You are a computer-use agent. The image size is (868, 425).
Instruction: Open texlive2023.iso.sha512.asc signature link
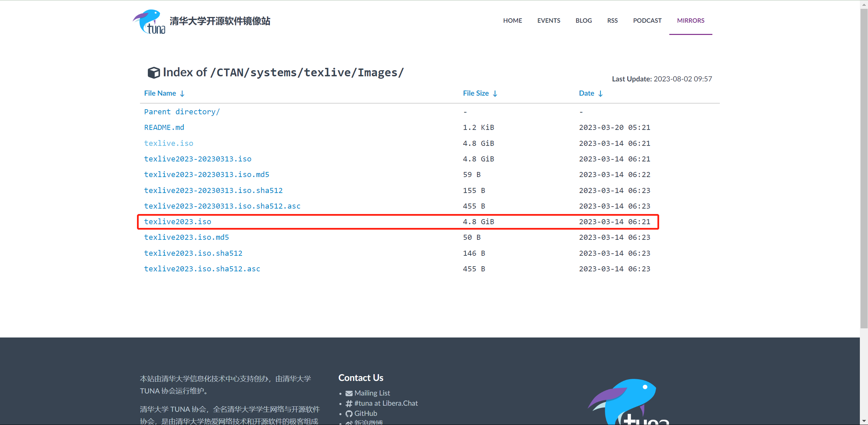[202, 269]
